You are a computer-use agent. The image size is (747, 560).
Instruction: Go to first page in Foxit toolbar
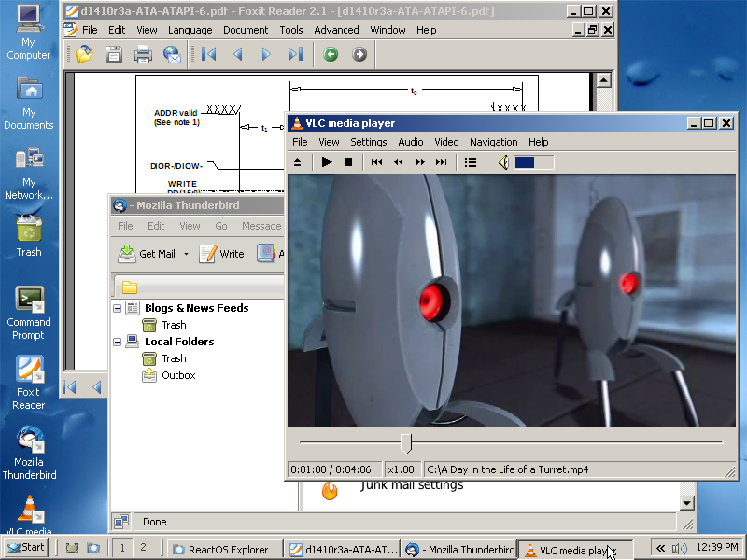[x=209, y=54]
